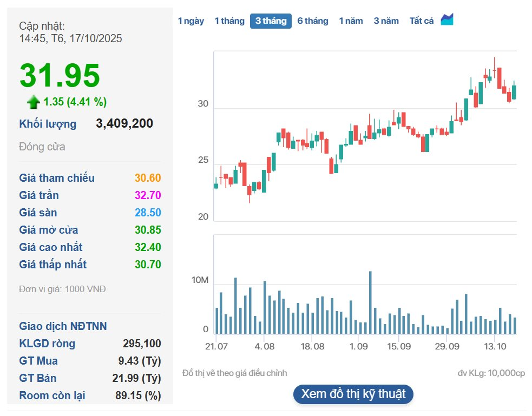Show the Tất cả full history
The image size is (532, 416).
422,21
